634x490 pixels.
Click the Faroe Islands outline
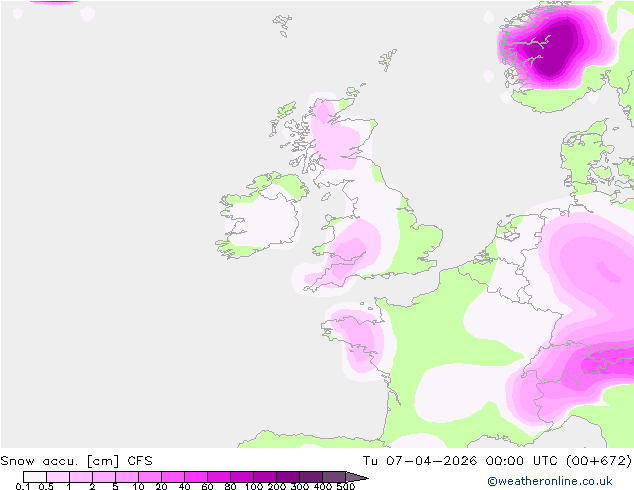(282, 25)
